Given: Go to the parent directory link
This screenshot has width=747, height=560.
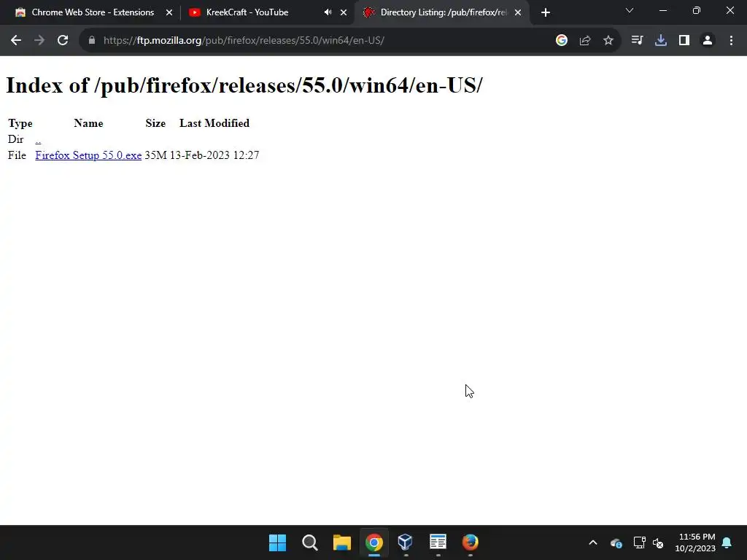Looking at the screenshot, I should pos(38,139).
